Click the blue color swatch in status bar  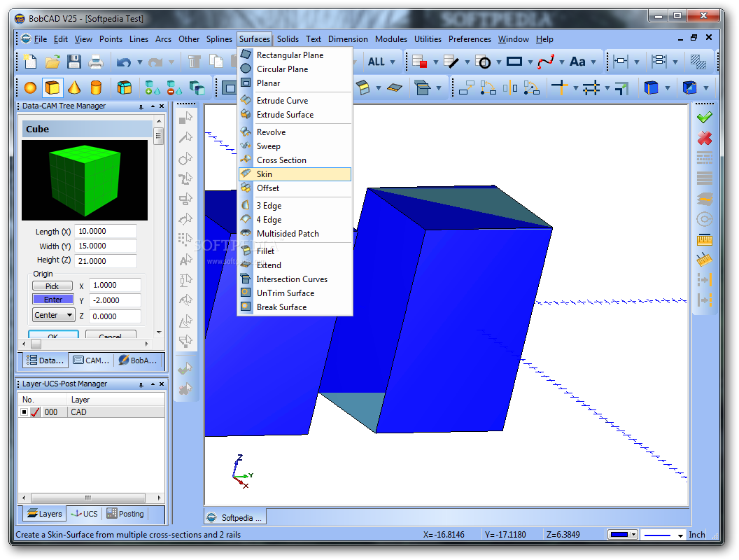click(x=619, y=535)
